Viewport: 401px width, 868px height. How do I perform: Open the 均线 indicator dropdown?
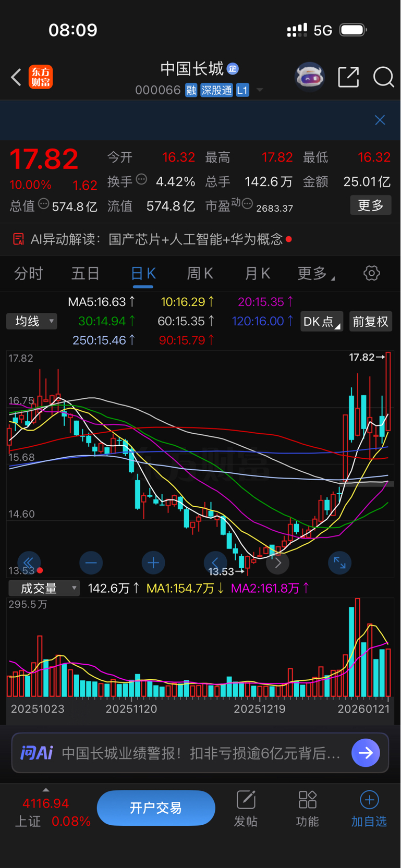[32, 321]
